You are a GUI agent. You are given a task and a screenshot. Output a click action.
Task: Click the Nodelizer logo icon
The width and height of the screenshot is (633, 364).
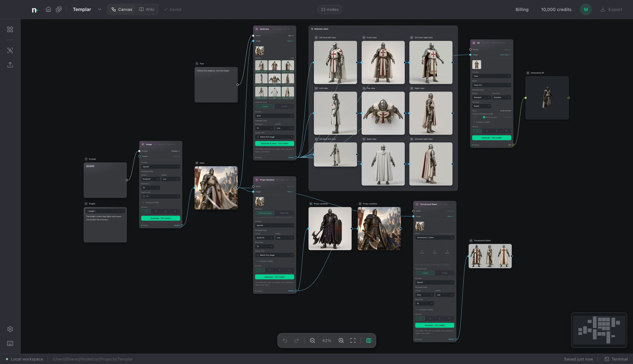click(x=35, y=10)
